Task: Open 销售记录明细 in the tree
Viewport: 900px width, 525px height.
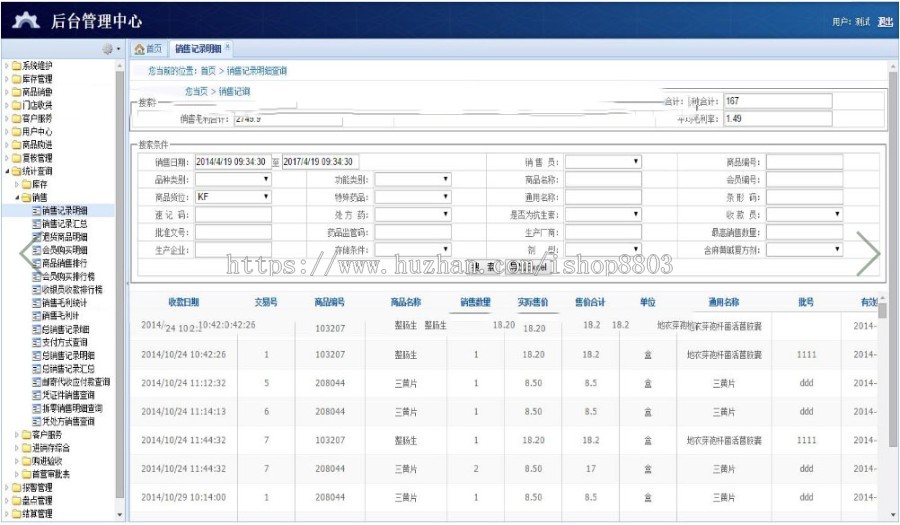Action: [64, 211]
